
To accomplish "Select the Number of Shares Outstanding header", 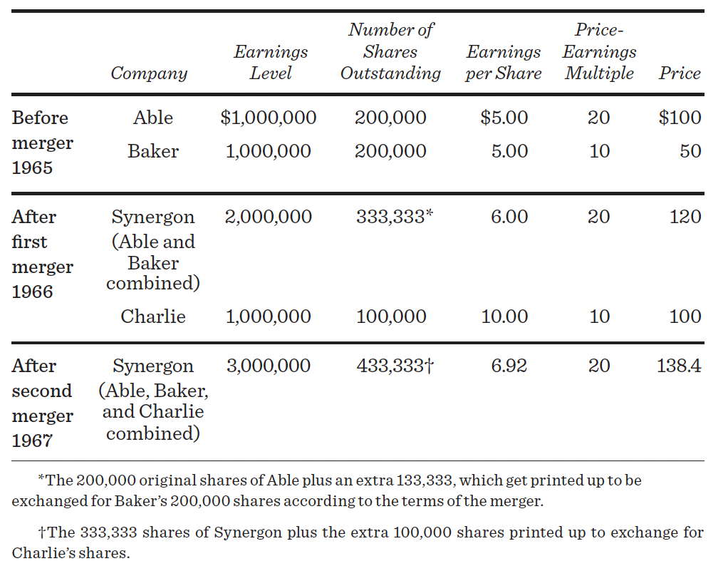I will [390, 51].
